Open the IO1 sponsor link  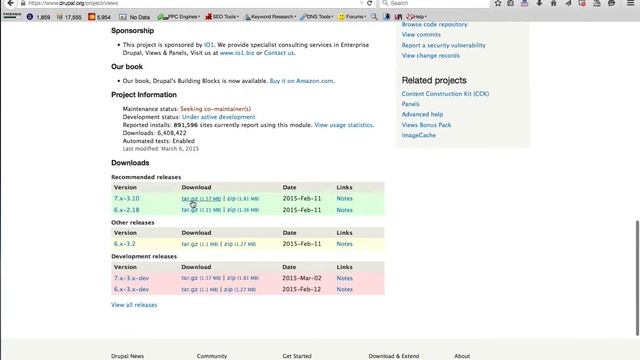(209, 45)
